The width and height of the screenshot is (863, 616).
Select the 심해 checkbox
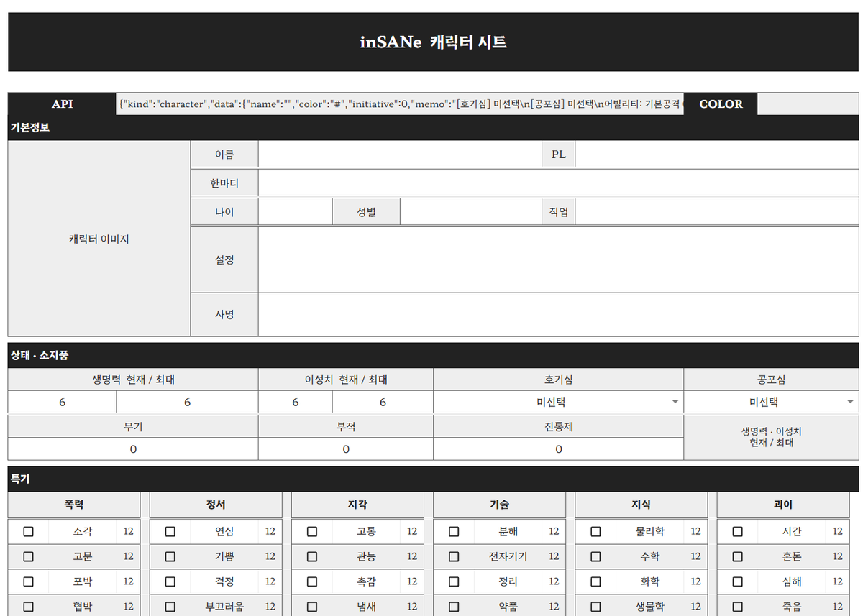(737, 581)
